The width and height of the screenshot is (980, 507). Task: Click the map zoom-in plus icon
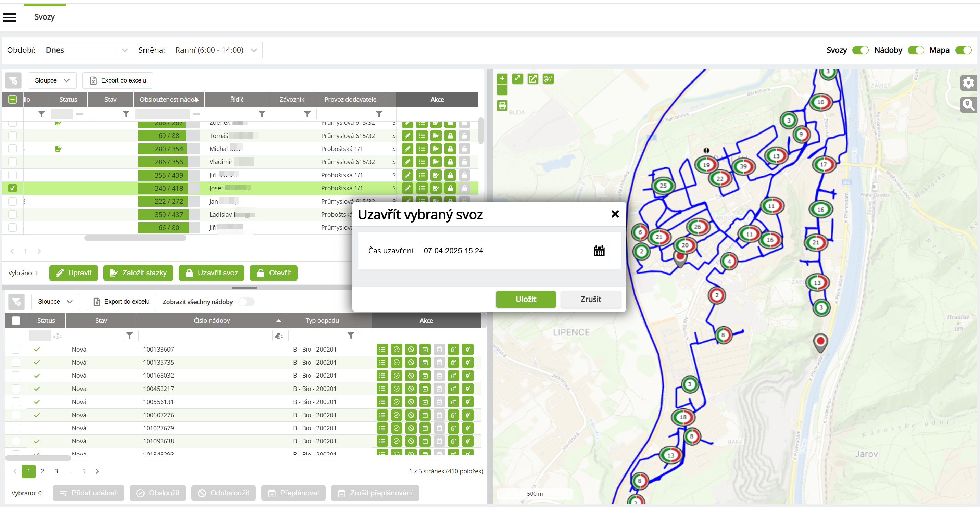[x=502, y=78]
